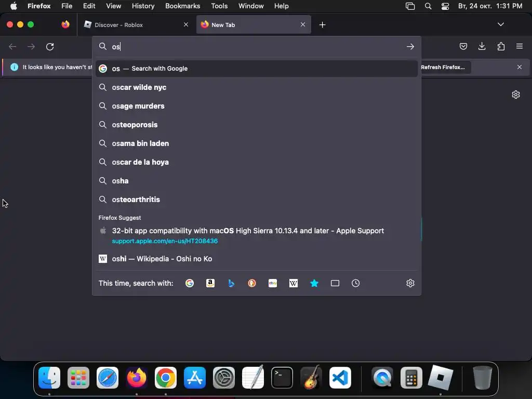
Task: Open a new tab with plus button
Action: click(322, 25)
